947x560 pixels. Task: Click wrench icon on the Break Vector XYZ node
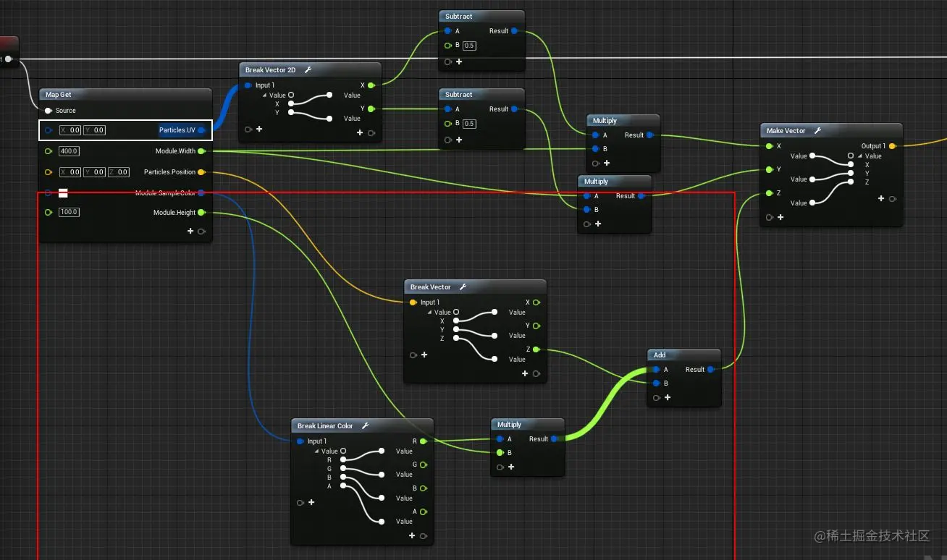pos(463,287)
